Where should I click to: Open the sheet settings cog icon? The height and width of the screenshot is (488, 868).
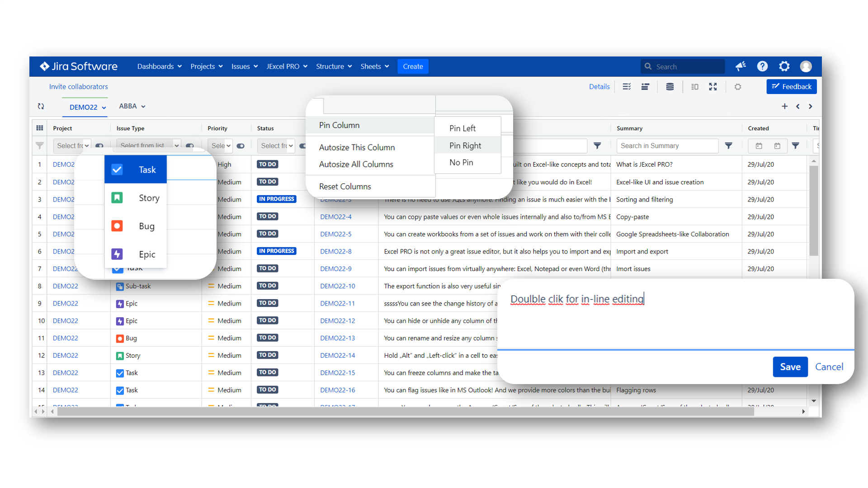[738, 87]
